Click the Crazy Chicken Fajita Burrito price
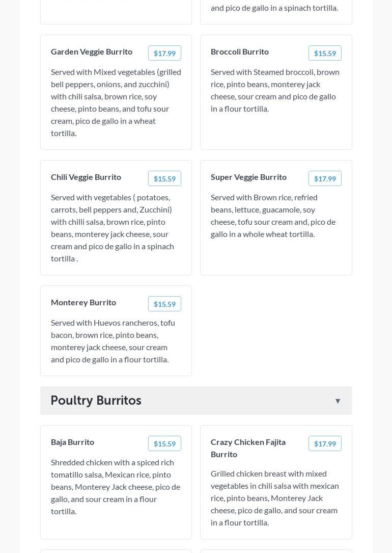Image resolution: width=392 pixels, height=553 pixels. click(325, 443)
